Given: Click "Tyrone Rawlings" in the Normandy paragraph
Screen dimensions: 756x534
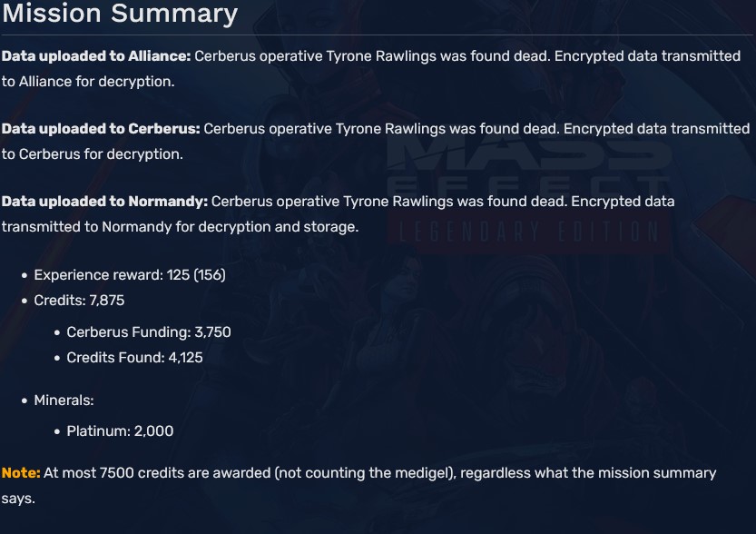Looking at the screenshot, I should coord(398,202).
